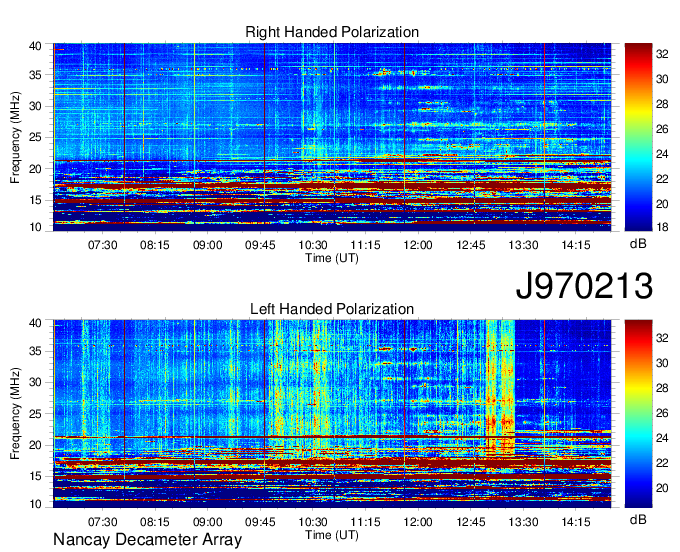Click the 20 MHz tick on the bottom plot
The height and width of the screenshot is (552, 680).
point(36,445)
